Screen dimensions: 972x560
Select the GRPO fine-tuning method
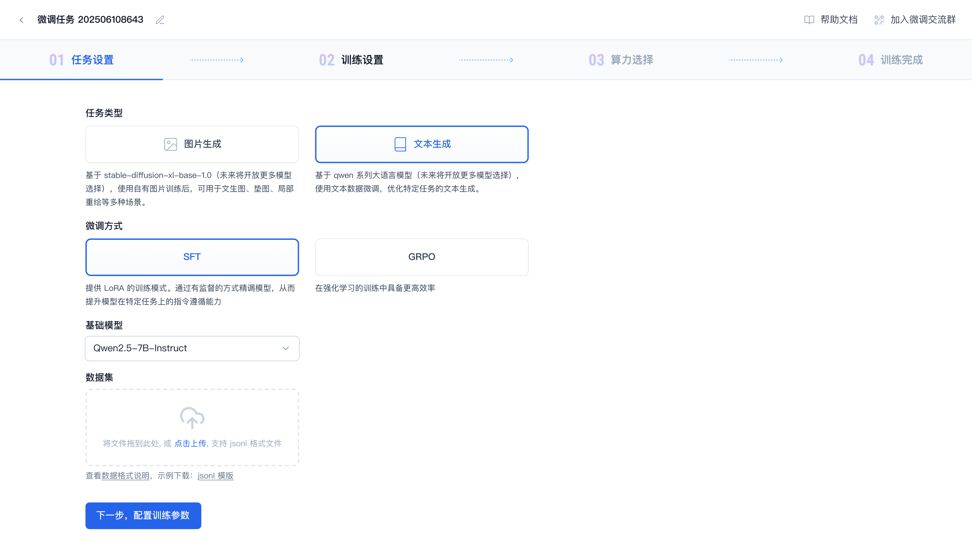coord(422,257)
